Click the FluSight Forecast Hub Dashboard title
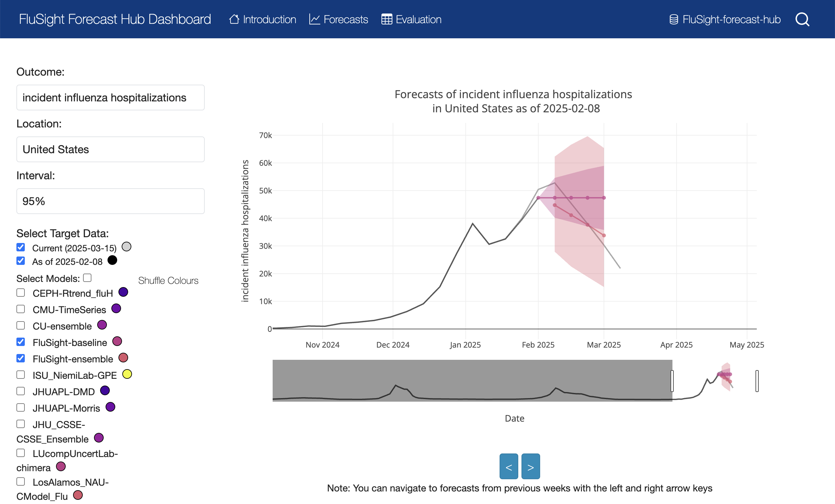Image resolution: width=835 pixels, height=504 pixels. click(x=115, y=19)
